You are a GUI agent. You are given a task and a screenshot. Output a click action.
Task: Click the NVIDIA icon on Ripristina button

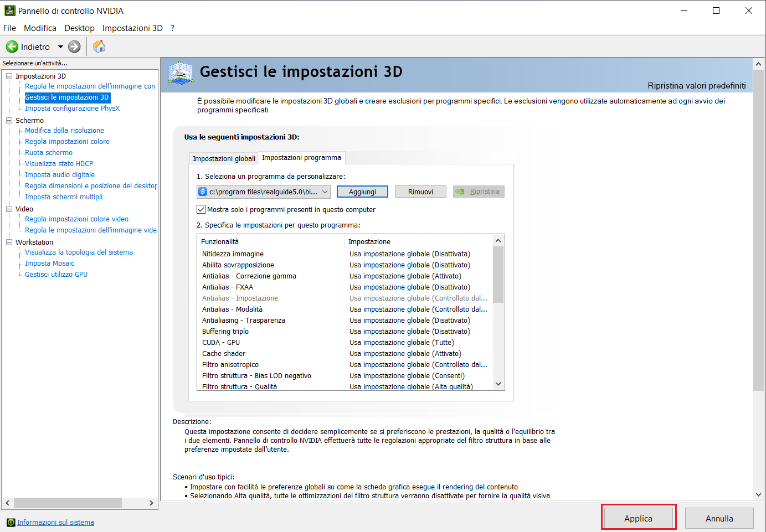[x=460, y=192]
